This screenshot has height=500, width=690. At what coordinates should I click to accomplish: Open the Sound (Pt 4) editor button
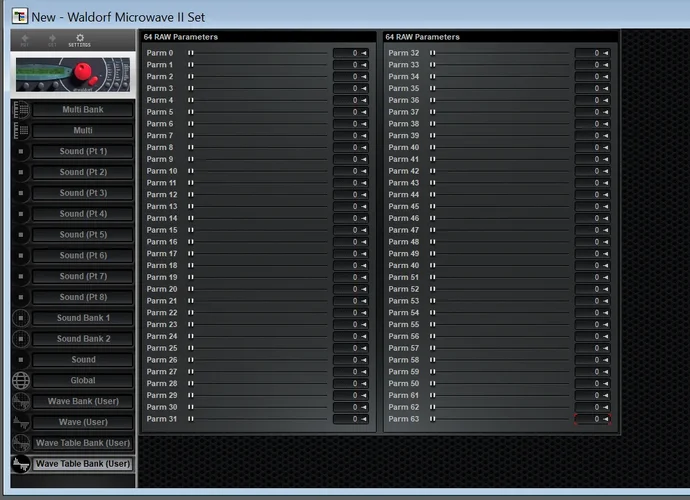83,214
